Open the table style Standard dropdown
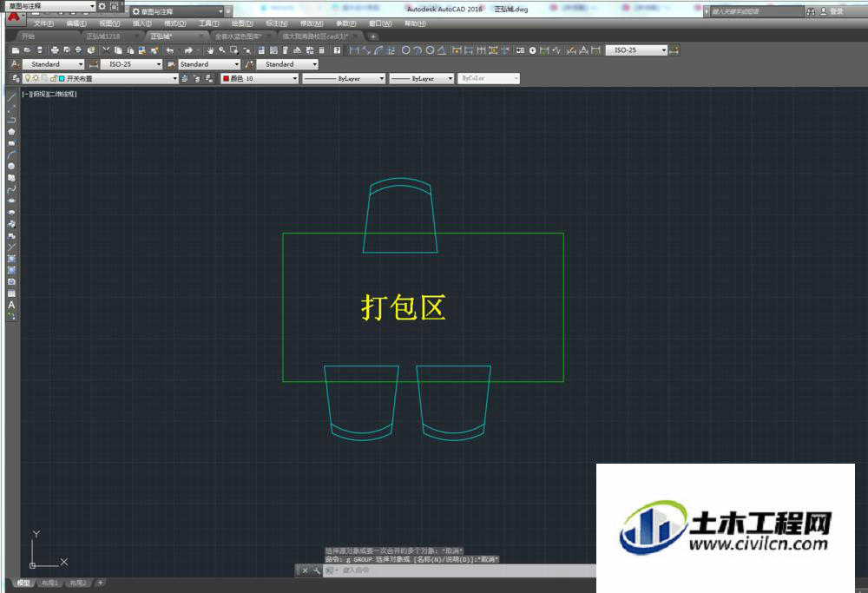868x593 pixels. click(209, 64)
